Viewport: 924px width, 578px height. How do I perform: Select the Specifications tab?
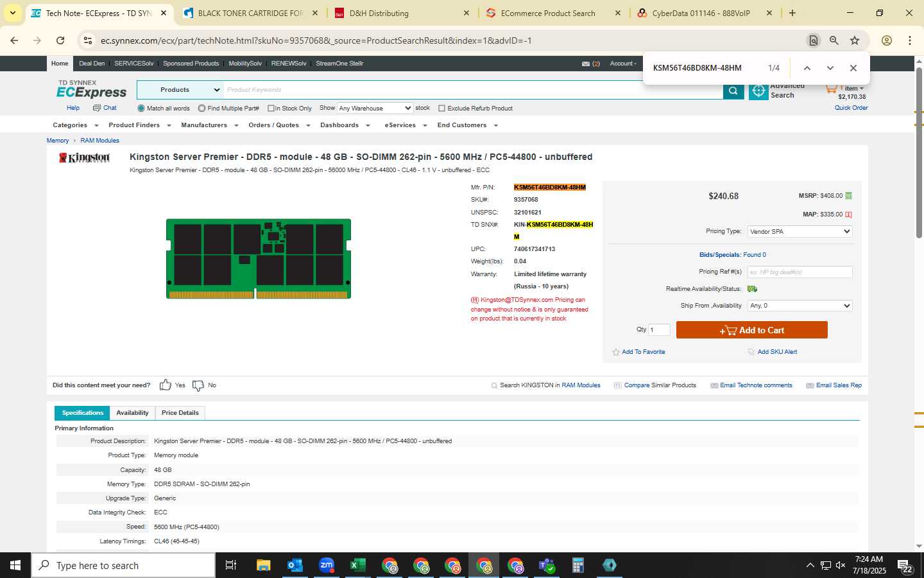point(83,413)
